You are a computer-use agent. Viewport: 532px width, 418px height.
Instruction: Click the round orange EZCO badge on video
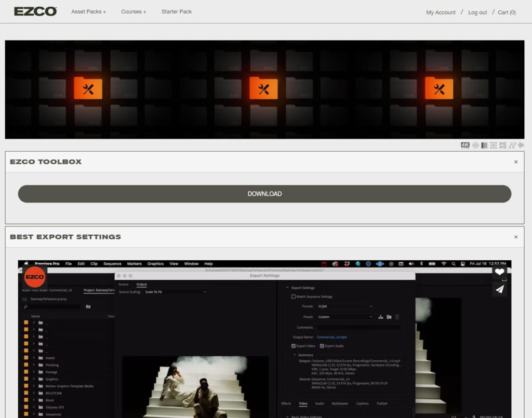[35, 277]
